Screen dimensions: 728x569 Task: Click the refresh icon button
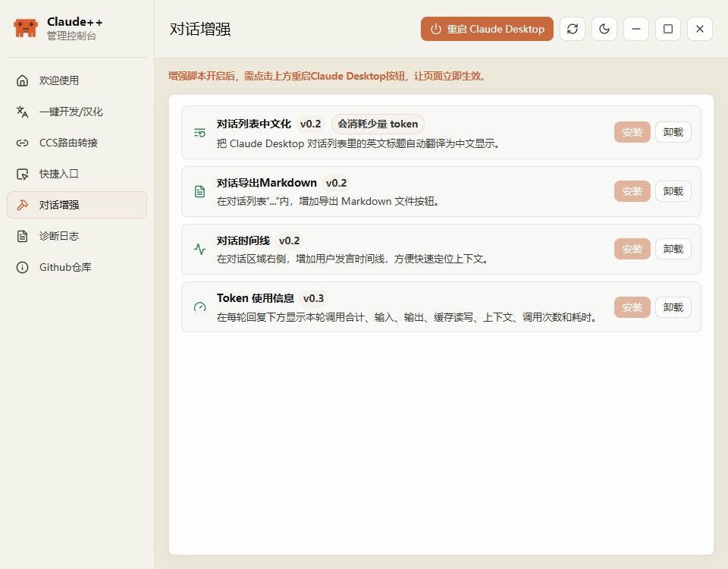pos(573,29)
